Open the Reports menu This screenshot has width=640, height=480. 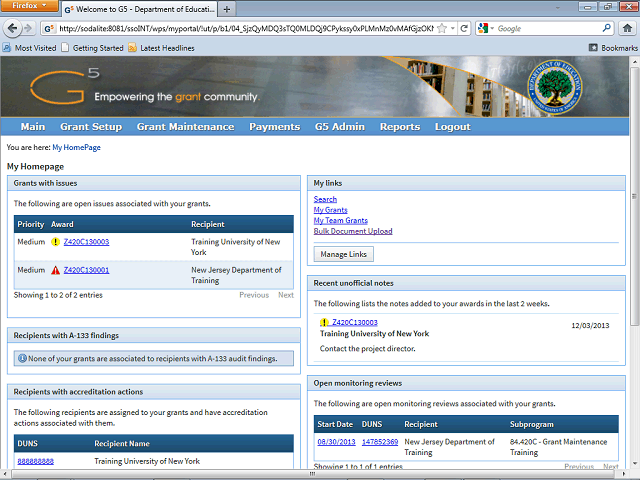point(400,127)
